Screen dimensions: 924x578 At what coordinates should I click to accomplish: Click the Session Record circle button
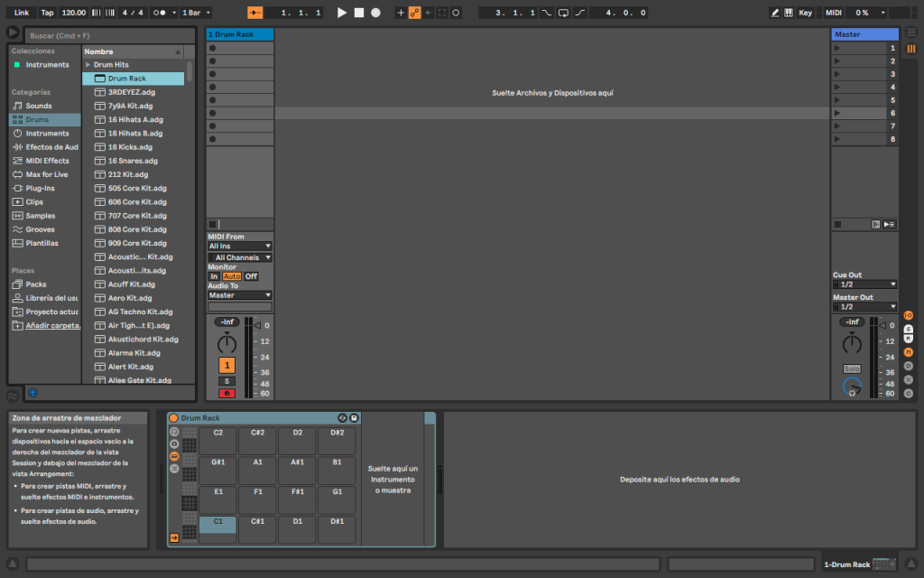(456, 13)
